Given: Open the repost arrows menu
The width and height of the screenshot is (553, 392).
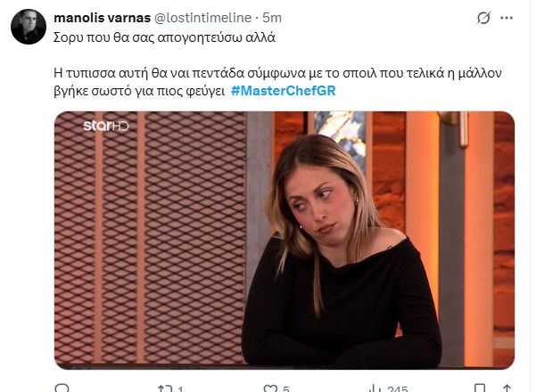Looking at the screenshot, I should coord(163,388).
